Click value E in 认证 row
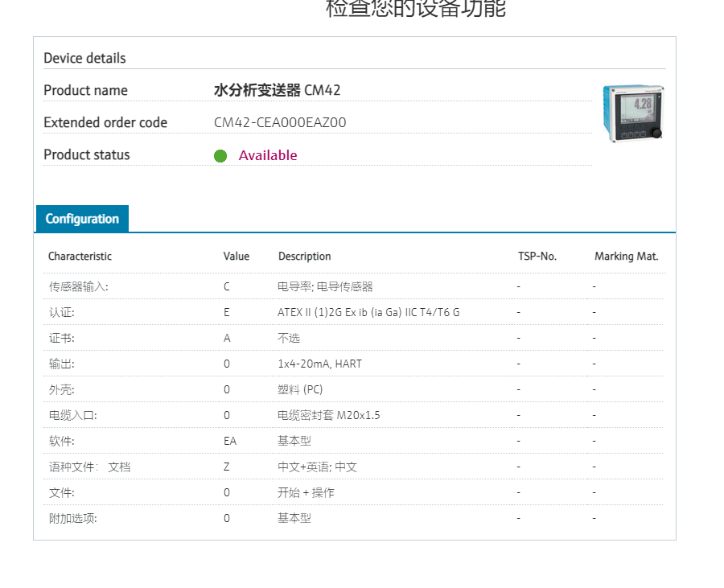724x588 pixels. [227, 312]
